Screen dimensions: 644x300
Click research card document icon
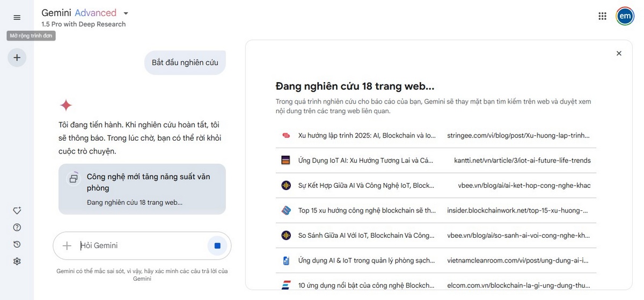[74, 178]
